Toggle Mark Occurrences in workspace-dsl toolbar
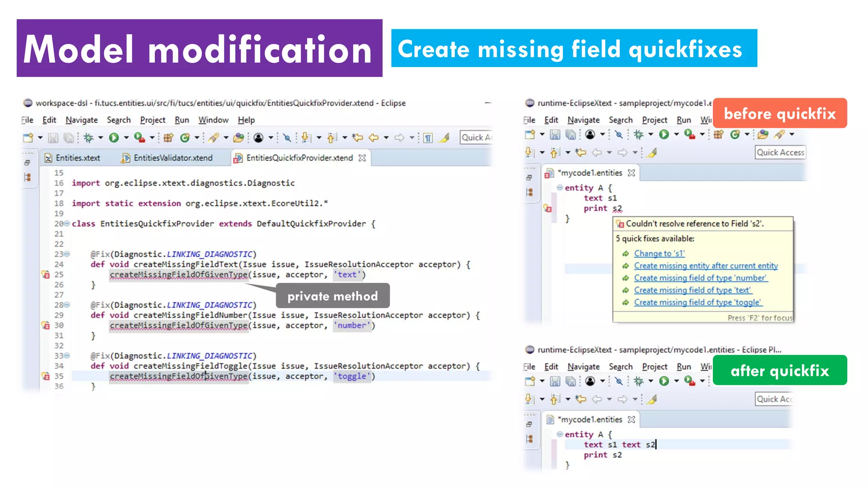868x488 pixels. [445, 138]
